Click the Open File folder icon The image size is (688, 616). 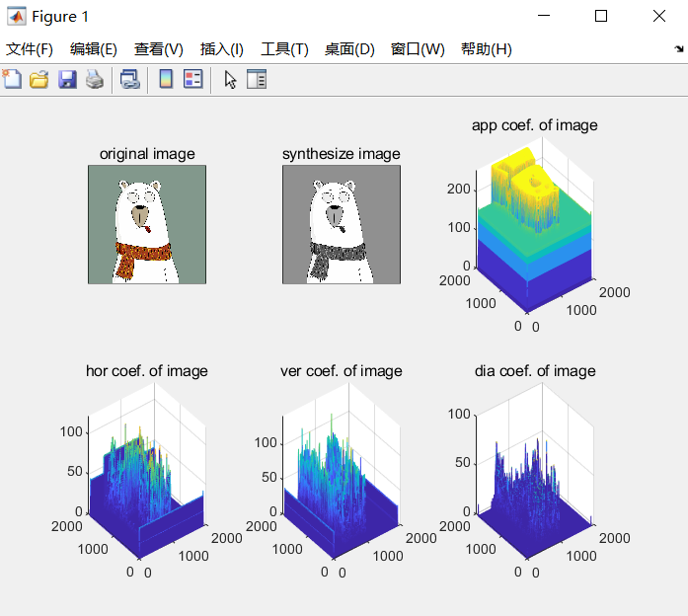point(39,79)
